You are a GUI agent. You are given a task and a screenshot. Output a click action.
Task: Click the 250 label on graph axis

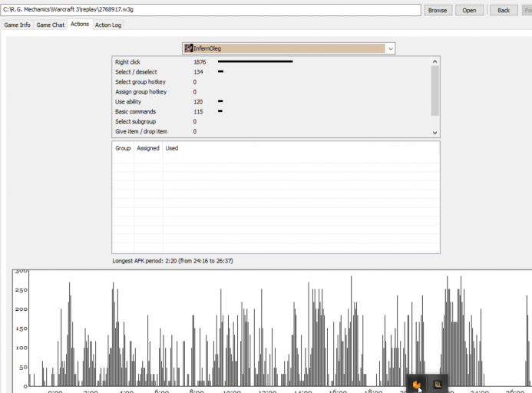pyautogui.click(x=21, y=290)
